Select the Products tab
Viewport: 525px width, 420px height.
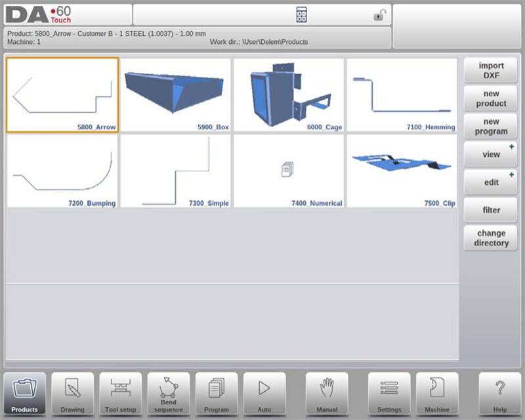[x=25, y=394]
